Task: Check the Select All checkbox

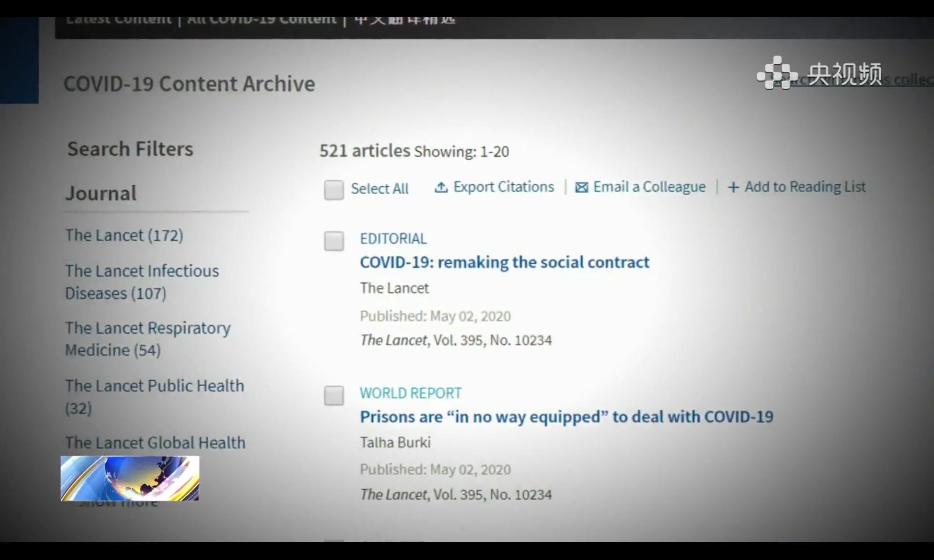Action: pyautogui.click(x=334, y=190)
